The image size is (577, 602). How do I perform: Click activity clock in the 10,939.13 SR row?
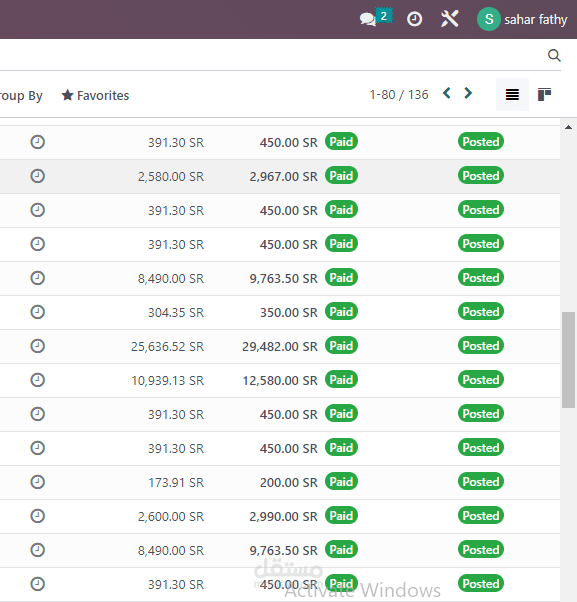[x=38, y=380]
